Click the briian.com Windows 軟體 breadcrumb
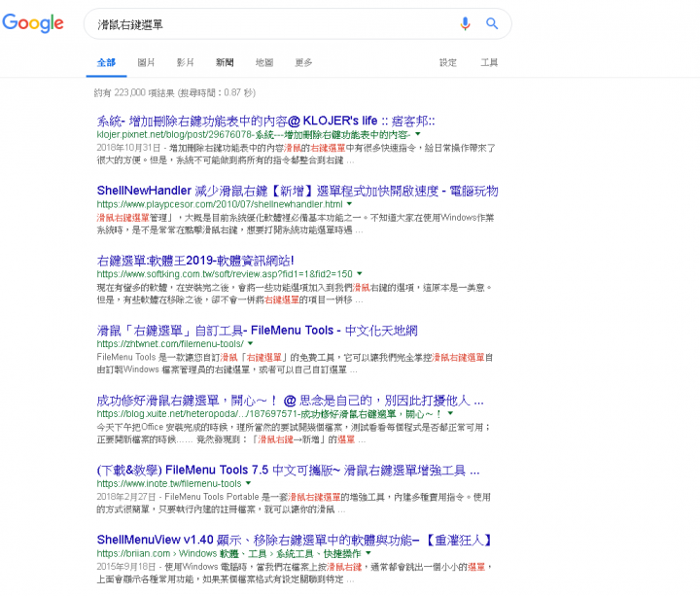The width and height of the screenshot is (700, 596). (x=229, y=553)
